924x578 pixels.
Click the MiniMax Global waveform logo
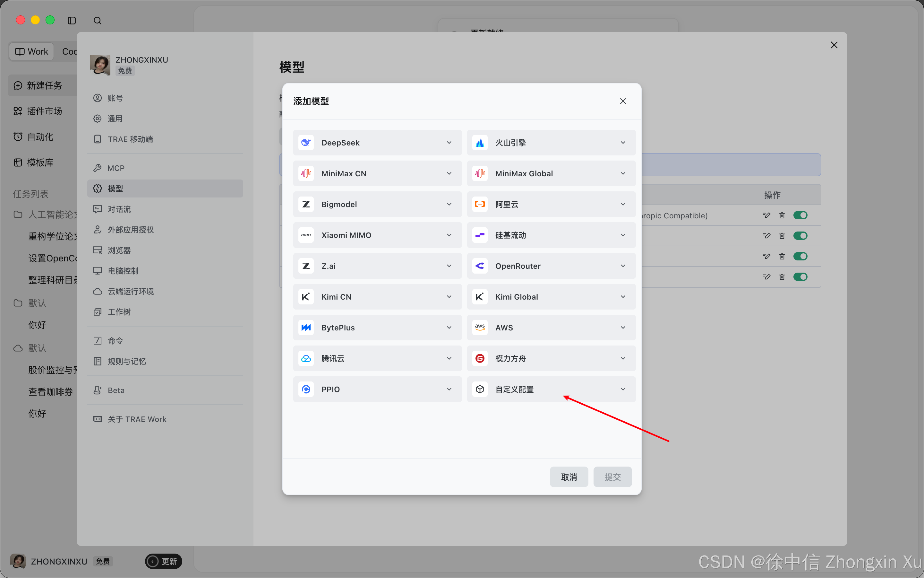click(x=480, y=173)
